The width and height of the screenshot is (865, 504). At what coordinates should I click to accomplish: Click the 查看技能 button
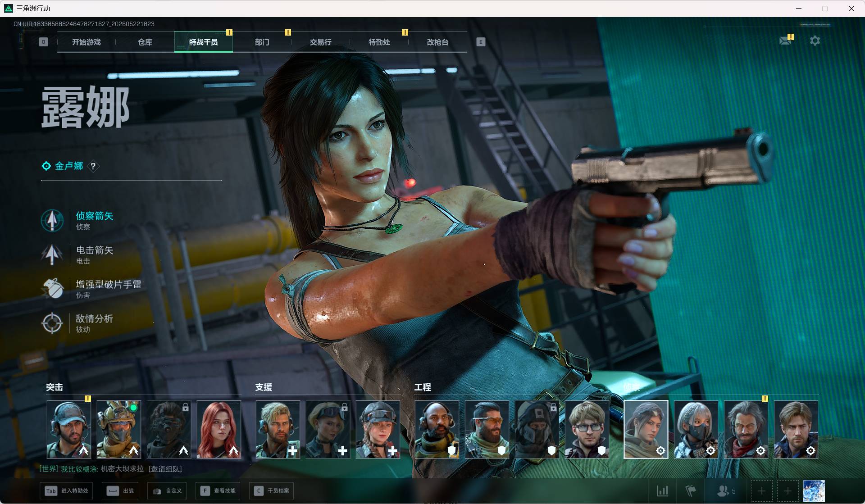[218, 490]
